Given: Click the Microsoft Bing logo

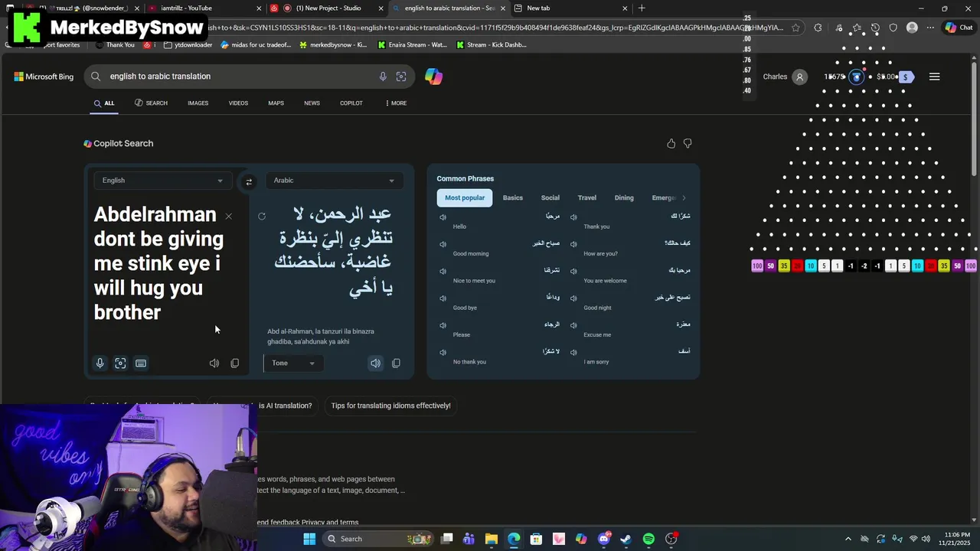Looking at the screenshot, I should [44, 77].
